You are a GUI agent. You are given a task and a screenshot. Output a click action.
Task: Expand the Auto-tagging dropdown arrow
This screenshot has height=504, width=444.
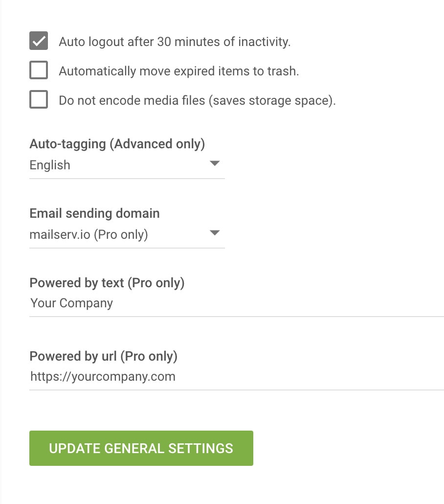point(214,163)
